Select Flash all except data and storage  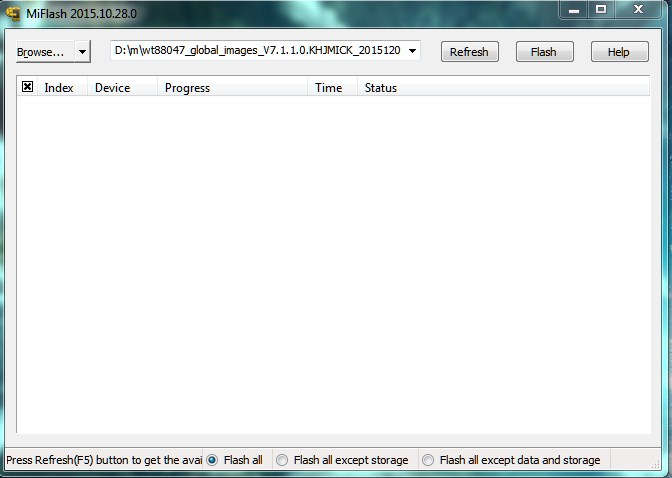click(x=428, y=460)
